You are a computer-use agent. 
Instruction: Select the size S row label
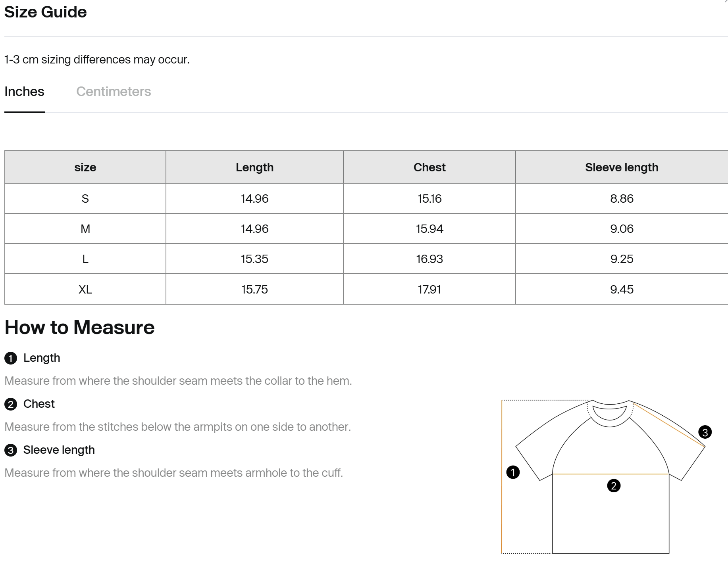pos(85,198)
